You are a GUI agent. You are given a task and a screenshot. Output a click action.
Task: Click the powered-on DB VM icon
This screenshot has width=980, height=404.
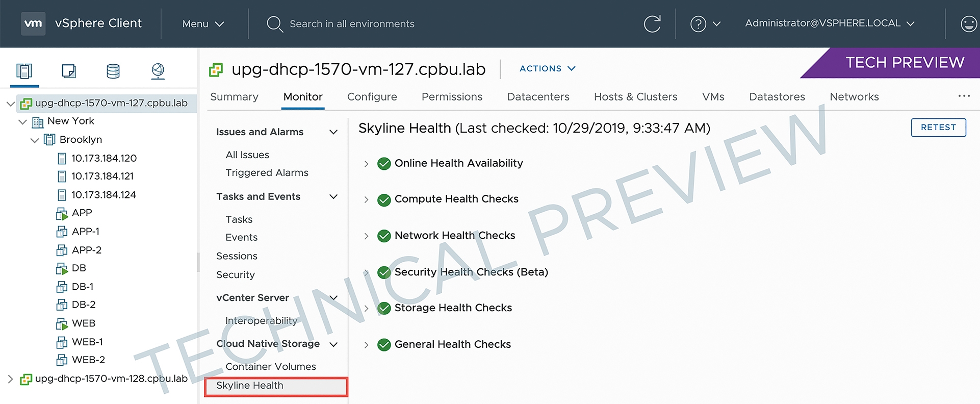tap(62, 268)
